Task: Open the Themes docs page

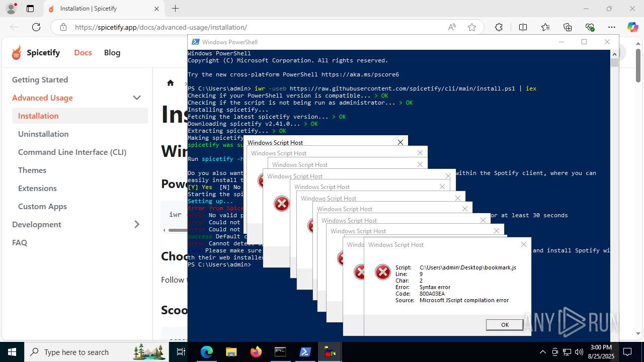Action: coord(32,170)
